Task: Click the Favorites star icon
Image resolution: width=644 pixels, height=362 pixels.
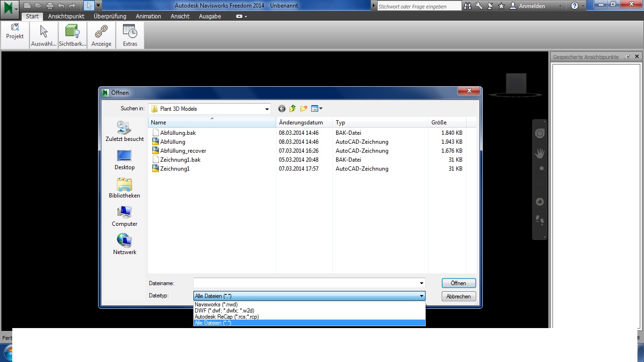Action: (x=502, y=6)
